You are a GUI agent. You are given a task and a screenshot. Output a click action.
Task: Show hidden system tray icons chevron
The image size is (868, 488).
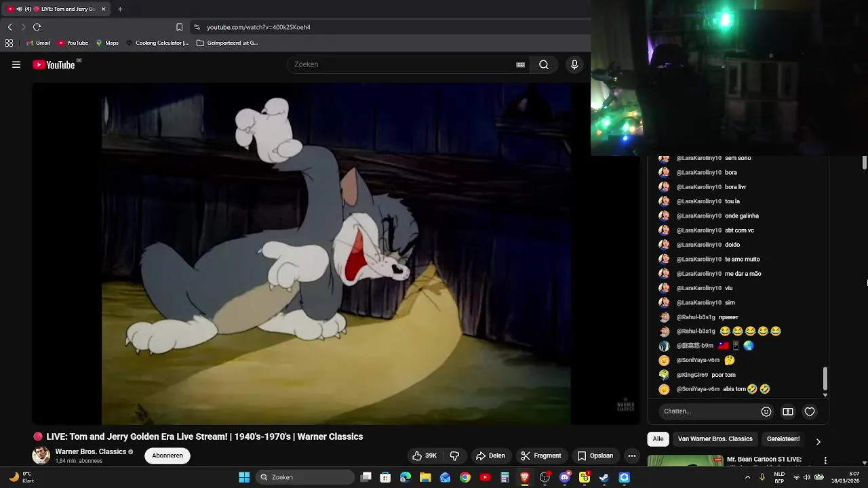(x=747, y=477)
